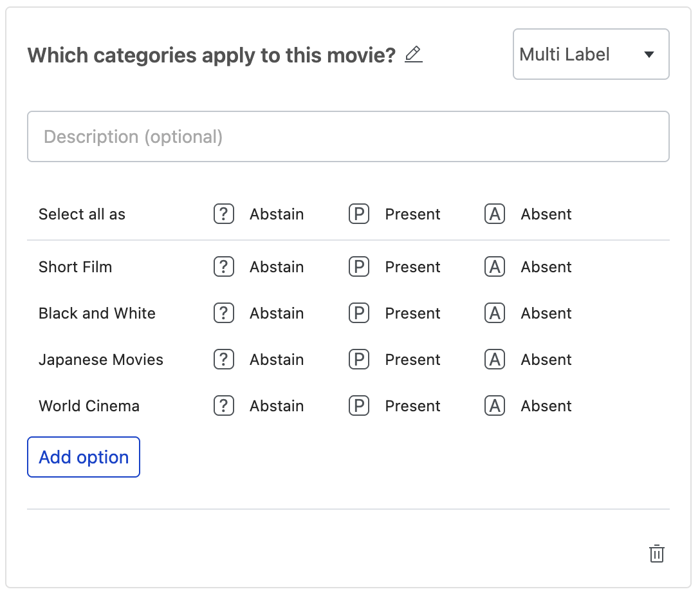Delete the question using the trash icon
This screenshot has width=700, height=596.
click(x=656, y=554)
